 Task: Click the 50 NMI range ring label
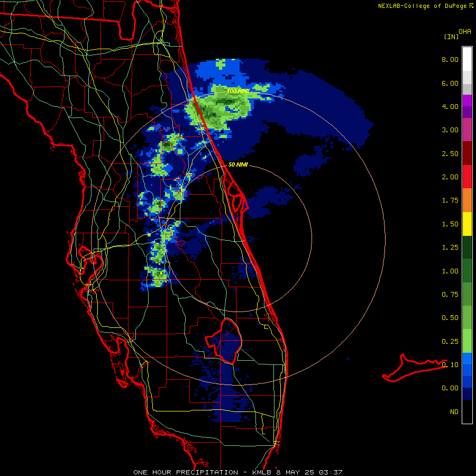tap(238, 164)
